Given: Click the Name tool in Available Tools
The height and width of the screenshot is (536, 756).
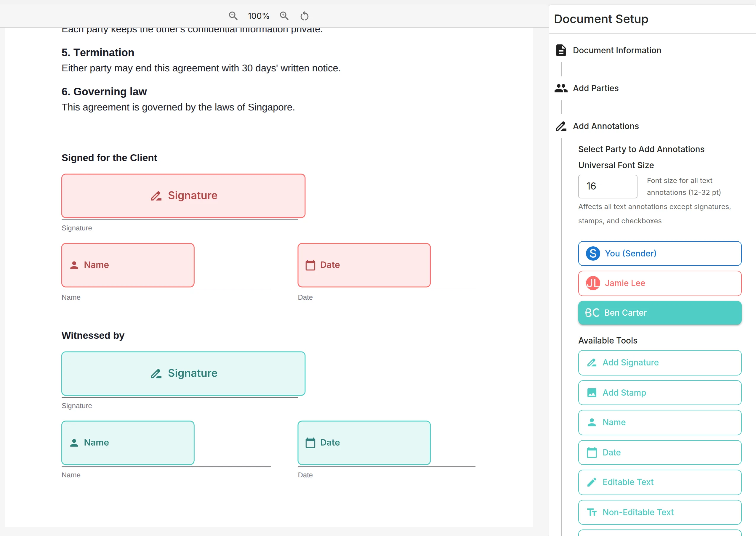Looking at the screenshot, I should tap(660, 423).
